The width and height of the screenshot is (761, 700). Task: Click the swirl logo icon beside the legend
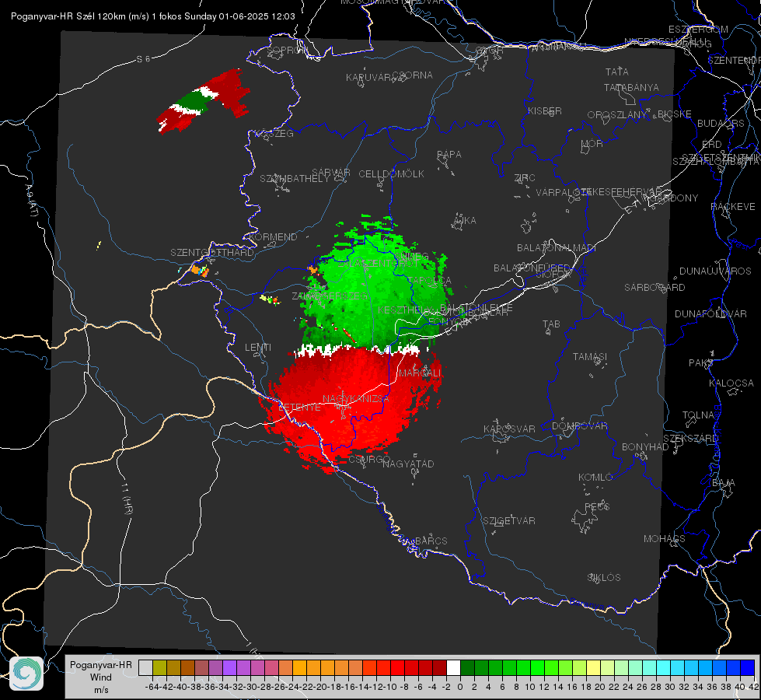(26, 674)
